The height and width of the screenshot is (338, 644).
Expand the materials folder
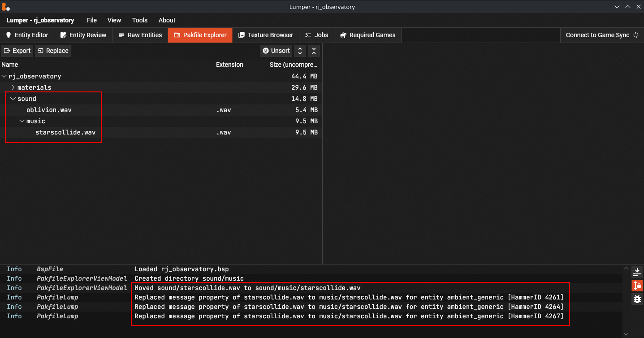pos(13,87)
